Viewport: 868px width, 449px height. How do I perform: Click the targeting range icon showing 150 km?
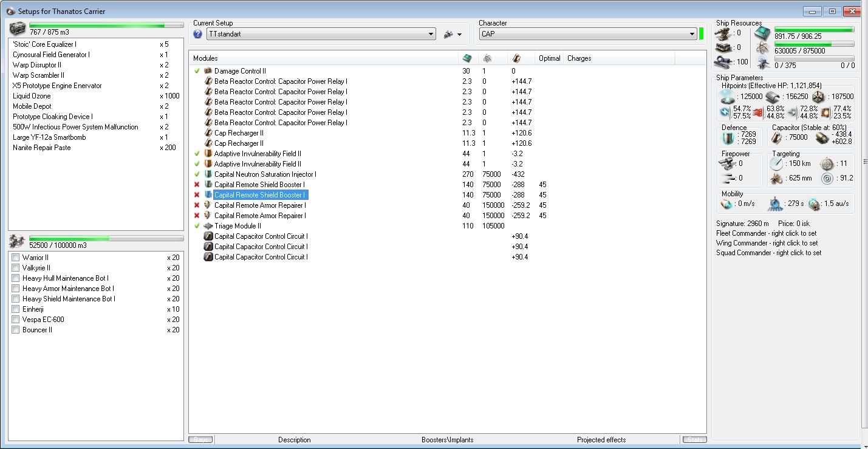pyautogui.click(x=776, y=164)
